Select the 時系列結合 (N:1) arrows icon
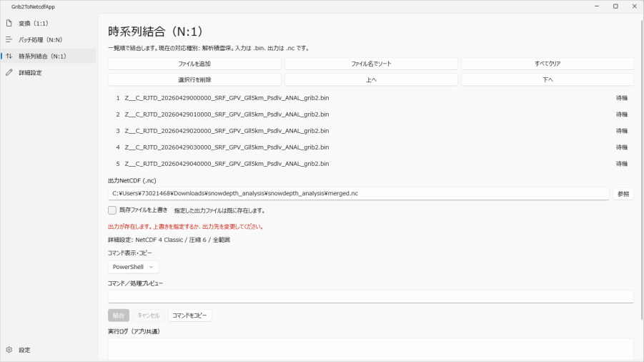The image size is (644, 362). [9, 57]
